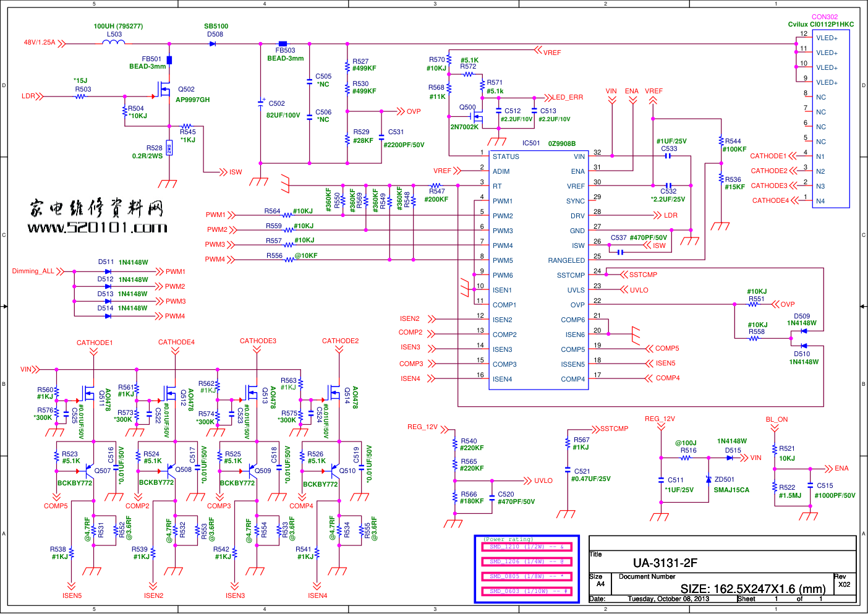This screenshot has height=614, width=868.
Task: Select the LDR input port near R503
Action: tap(28, 96)
